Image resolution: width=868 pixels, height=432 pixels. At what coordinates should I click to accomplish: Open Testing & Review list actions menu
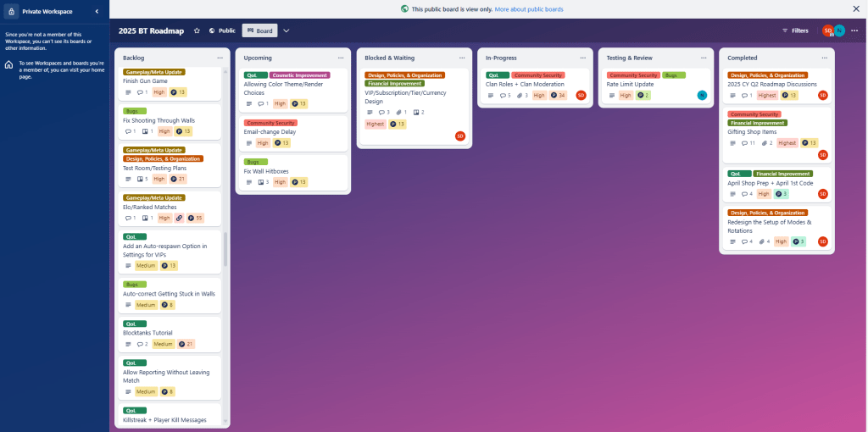(x=704, y=58)
